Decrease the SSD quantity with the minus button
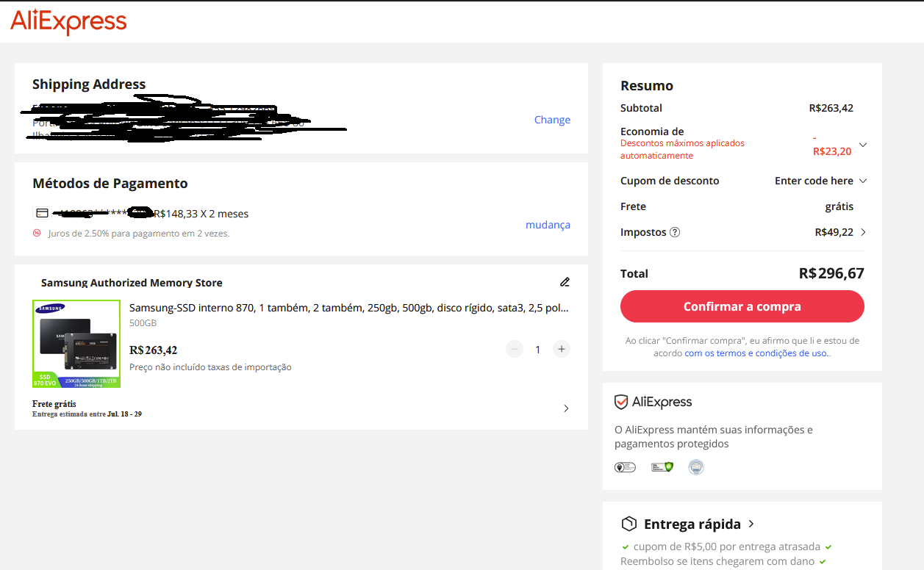 [515, 349]
